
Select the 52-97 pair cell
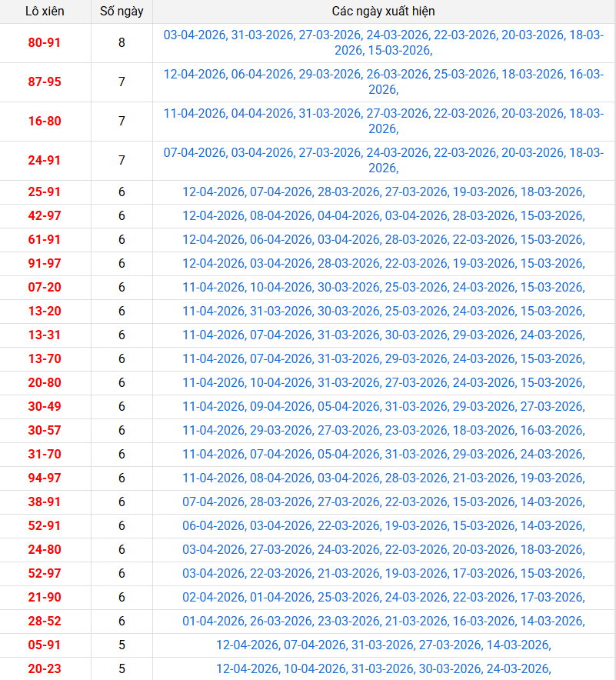tap(45, 574)
